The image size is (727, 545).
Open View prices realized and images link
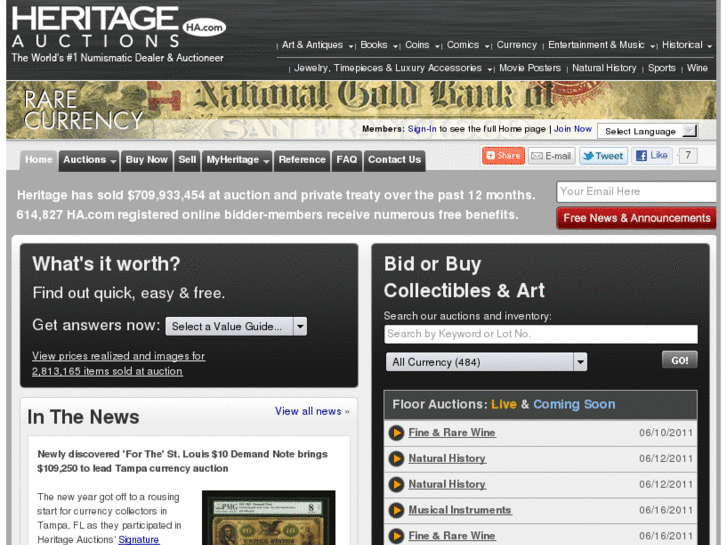coord(119,364)
